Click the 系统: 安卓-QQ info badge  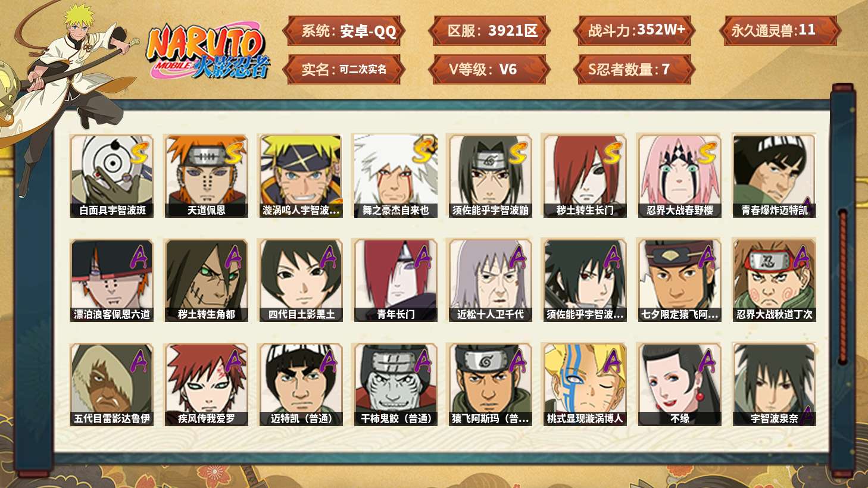point(344,31)
